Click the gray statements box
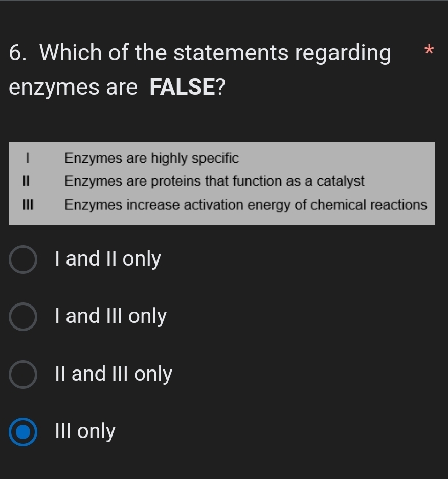 tap(222, 182)
